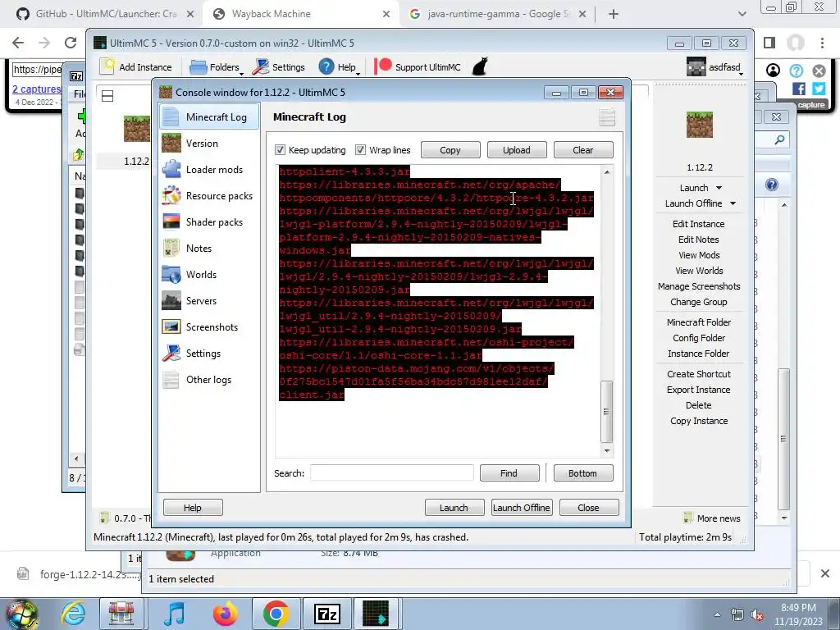The height and width of the screenshot is (630, 840).
Task: Open the Minecraft Log page
Action: click(x=209, y=116)
